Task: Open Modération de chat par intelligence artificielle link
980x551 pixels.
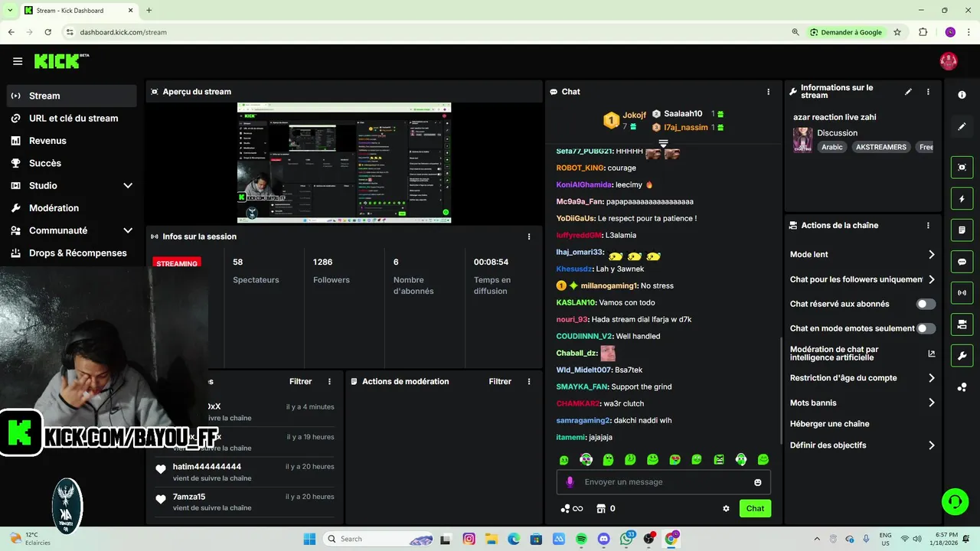Action: (862, 354)
